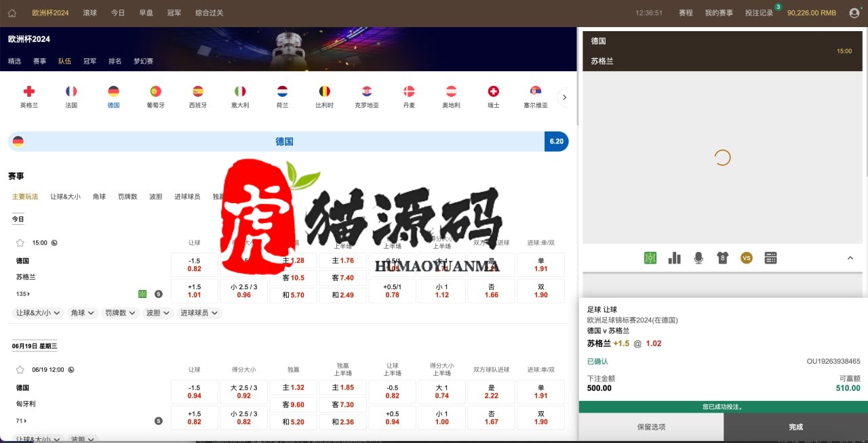The height and width of the screenshot is (443, 868).
Task: Select 否 1.67 odds in Germany-Hungary row
Action: [x=492, y=418]
